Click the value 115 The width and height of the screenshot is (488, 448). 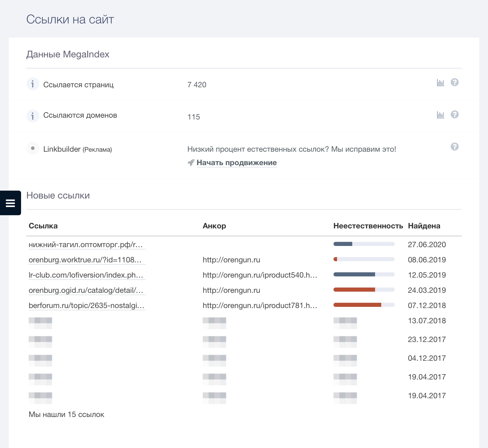click(x=194, y=117)
